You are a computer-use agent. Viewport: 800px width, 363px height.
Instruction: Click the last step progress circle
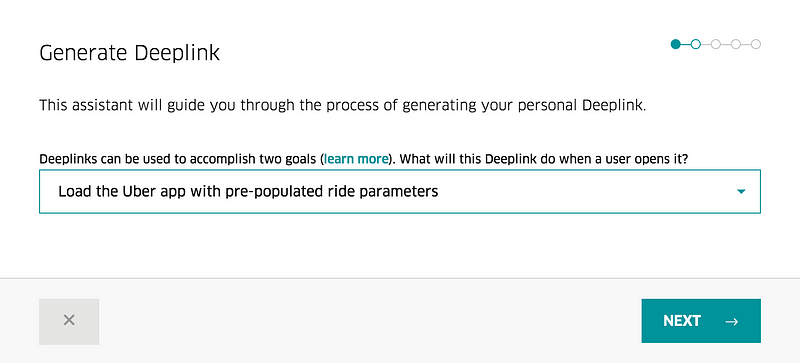756,44
